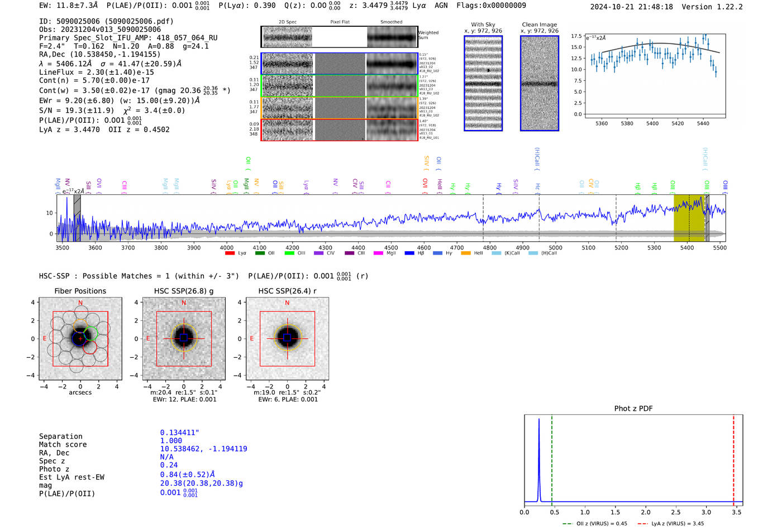
Task: Select 'LyA z = 3.4470' text
Action: click(x=69, y=130)
